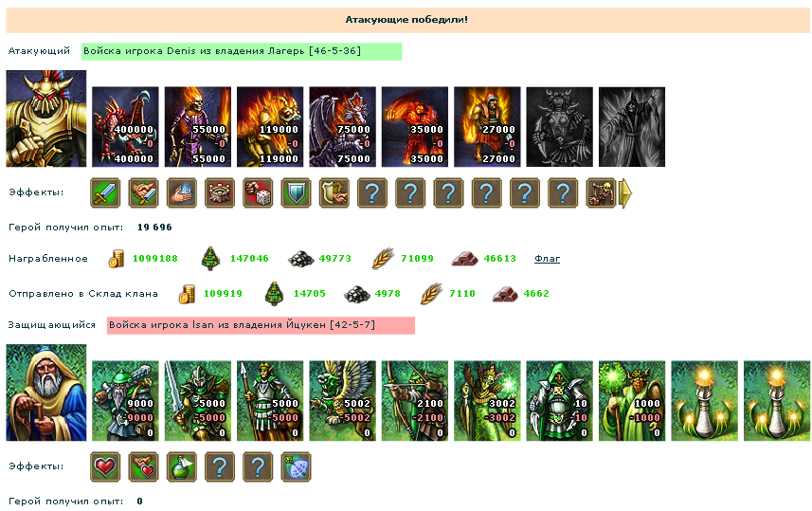Select the silver shield defense effect icon
The height and width of the screenshot is (511, 812).
pos(297,192)
